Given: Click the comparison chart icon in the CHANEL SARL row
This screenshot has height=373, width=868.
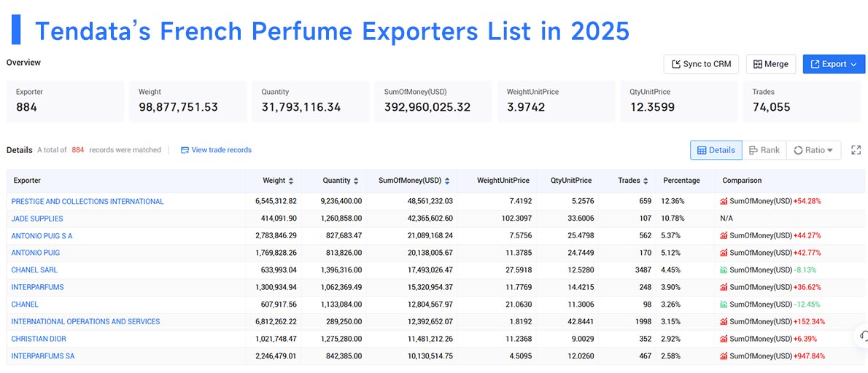Looking at the screenshot, I should [724, 270].
